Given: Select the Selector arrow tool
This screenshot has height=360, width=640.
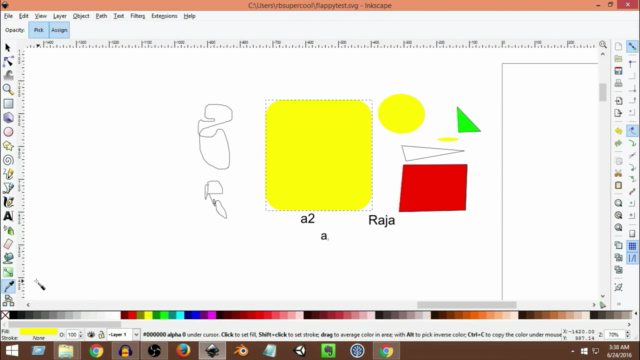Looking at the screenshot, I should (x=8, y=48).
